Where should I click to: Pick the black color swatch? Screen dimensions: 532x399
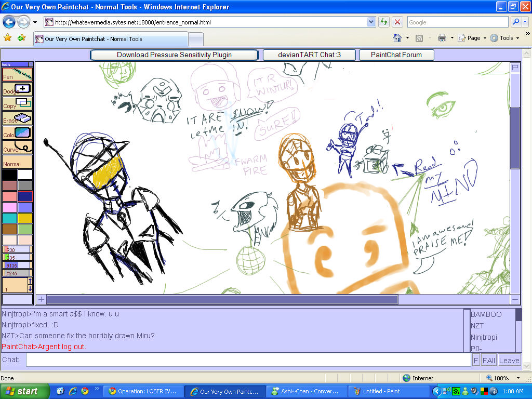pyautogui.click(x=9, y=174)
